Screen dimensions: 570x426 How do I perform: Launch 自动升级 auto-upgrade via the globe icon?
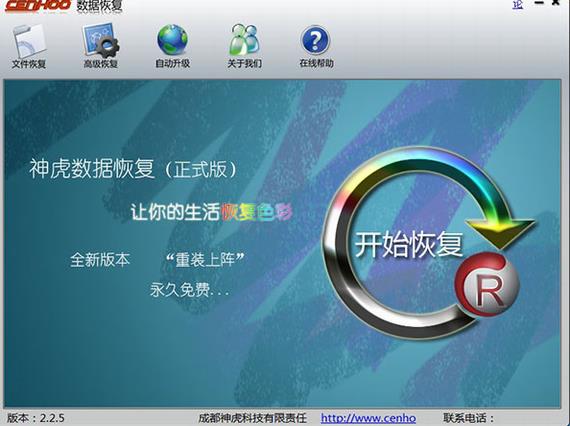tap(172, 40)
